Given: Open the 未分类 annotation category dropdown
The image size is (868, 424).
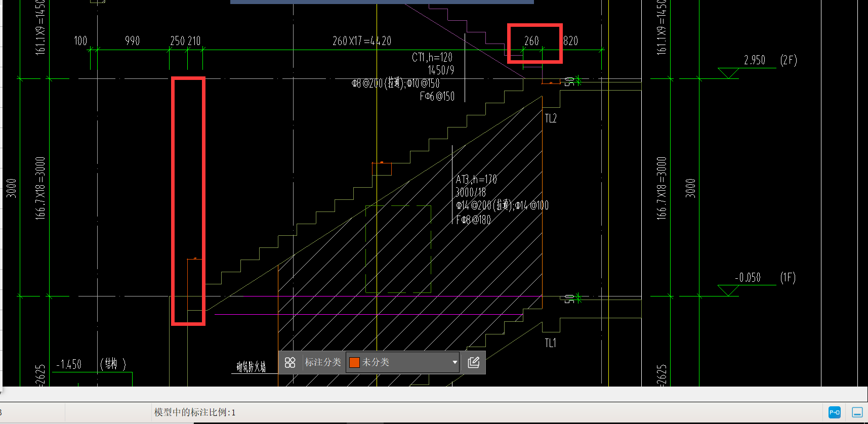Looking at the screenshot, I should [x=402, y=362].
